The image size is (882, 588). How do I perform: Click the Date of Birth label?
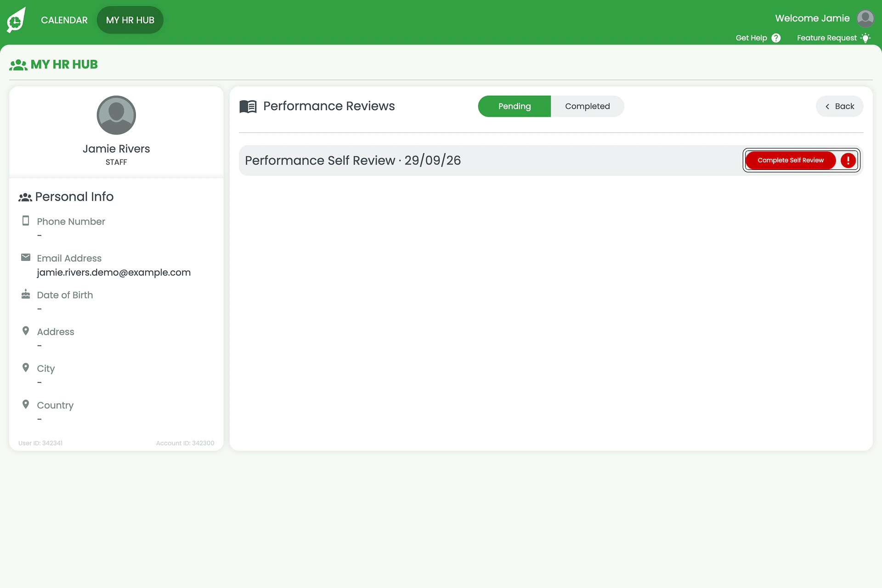[x=65, y=295]
